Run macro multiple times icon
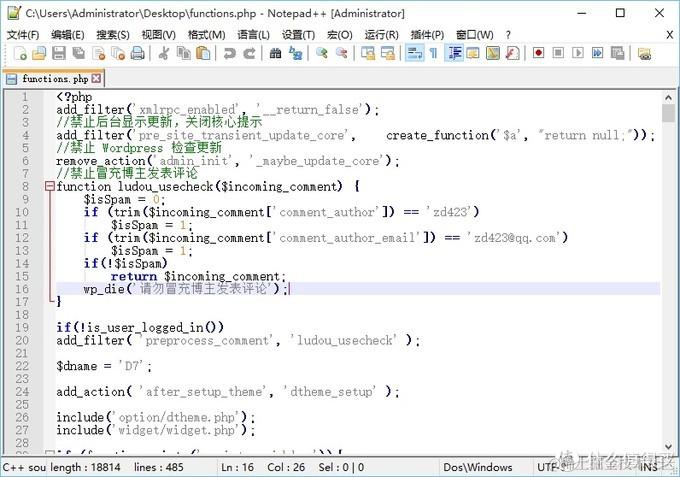 (x=598, y=53)
